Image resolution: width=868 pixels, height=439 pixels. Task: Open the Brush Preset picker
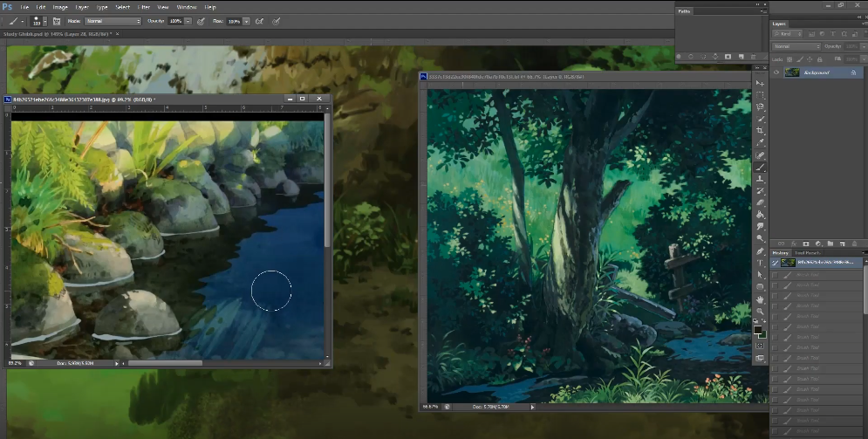[x=41, y=20]
